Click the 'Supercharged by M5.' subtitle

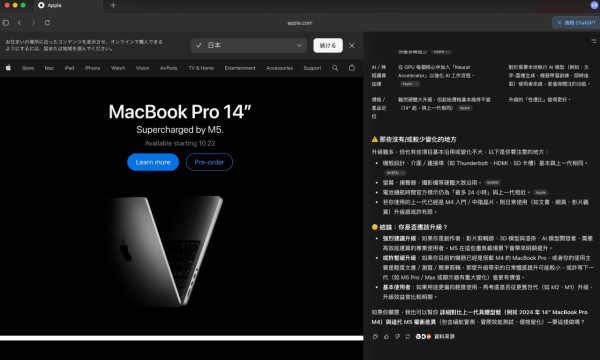[180, 130]
